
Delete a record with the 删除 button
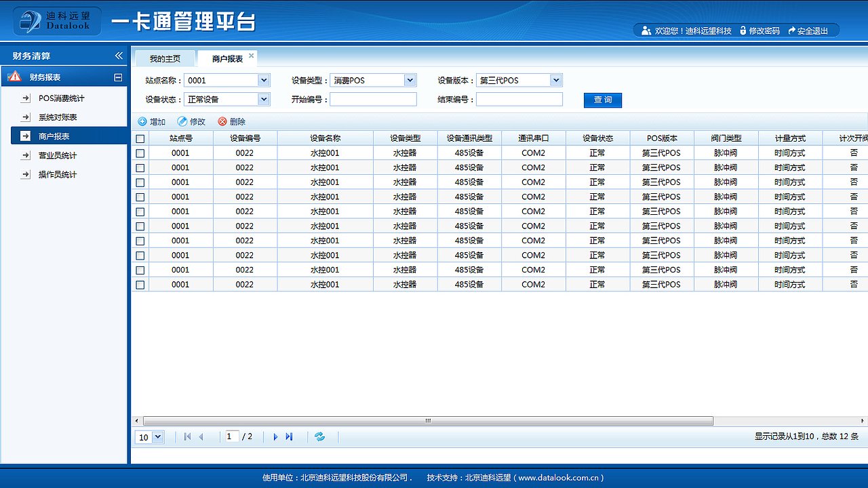[x=232, y=122]
